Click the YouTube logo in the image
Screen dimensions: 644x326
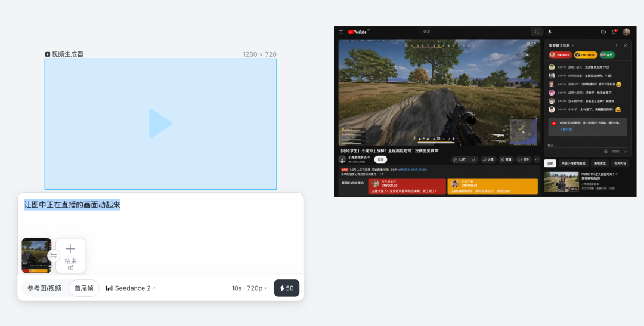tap(358, 32)
